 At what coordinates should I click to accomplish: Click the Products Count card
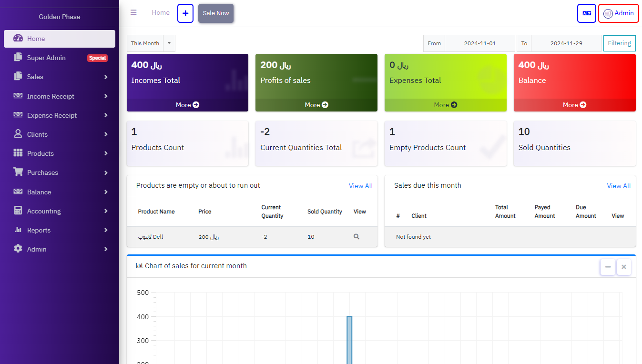pos(187,143)
